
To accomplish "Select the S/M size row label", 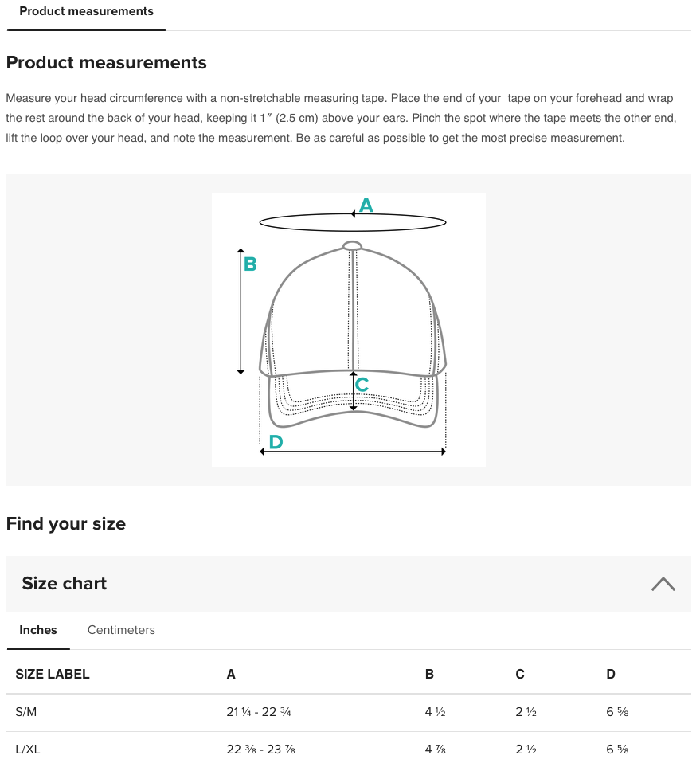I will tap(26, 712).
